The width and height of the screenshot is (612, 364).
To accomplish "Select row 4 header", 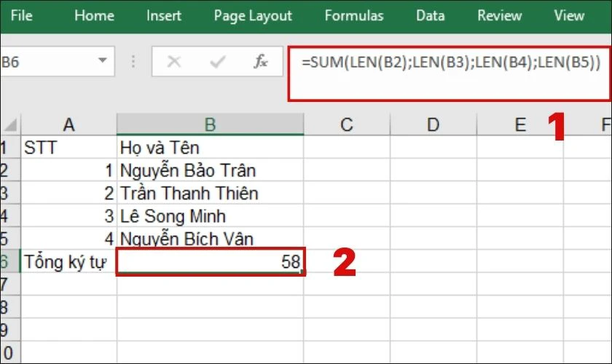I will pyautogui.click(x=9, y=215).
